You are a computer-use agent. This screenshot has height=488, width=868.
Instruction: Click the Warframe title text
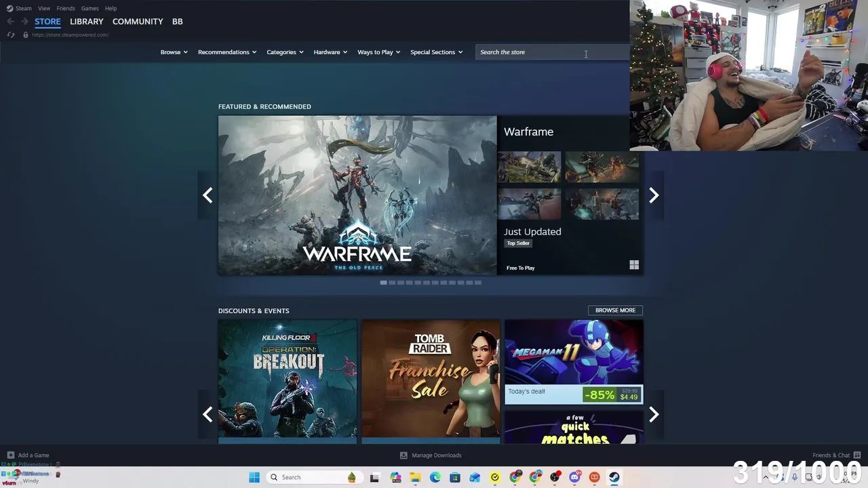click(x=528, y=131)
